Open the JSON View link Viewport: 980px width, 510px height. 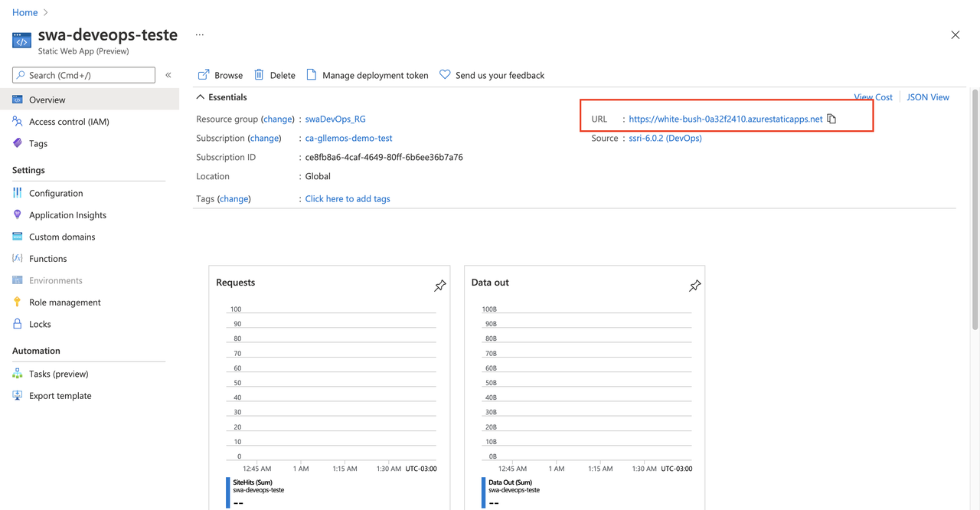928,97
